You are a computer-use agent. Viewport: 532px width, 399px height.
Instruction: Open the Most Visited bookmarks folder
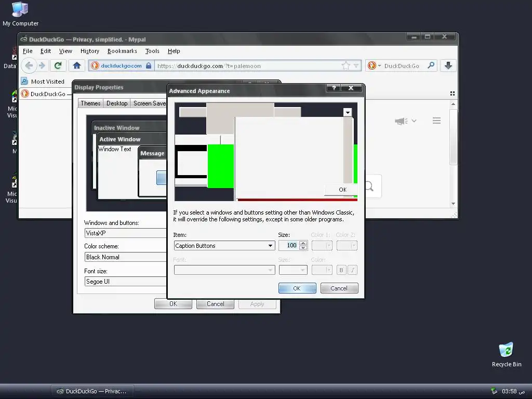click(x=43, y=82)
